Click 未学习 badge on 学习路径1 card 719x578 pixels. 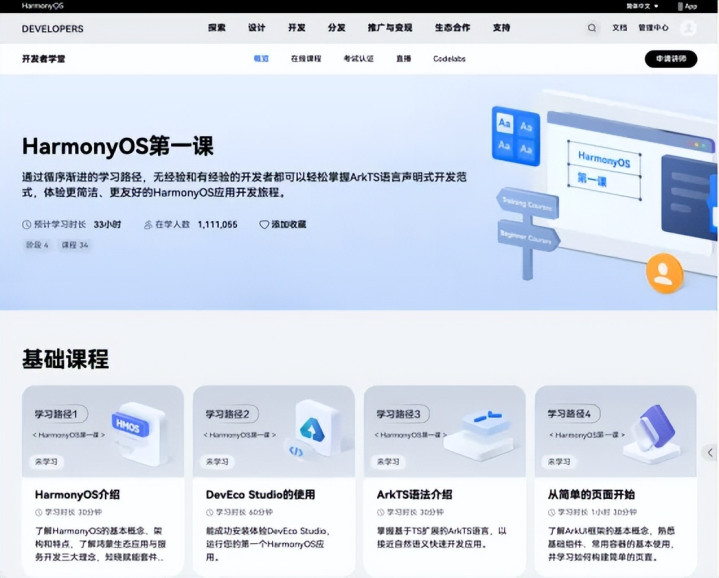click(x=46, y=462)
